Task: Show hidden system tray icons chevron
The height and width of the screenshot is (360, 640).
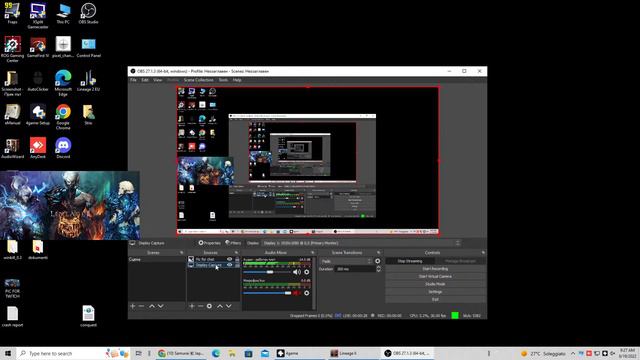Action: 573,353
